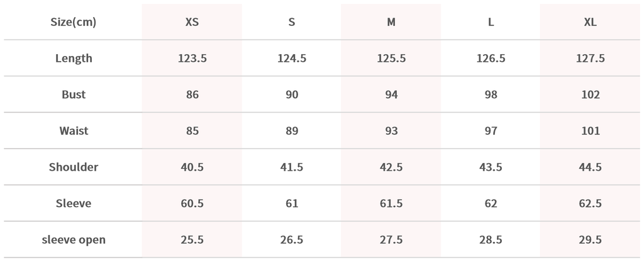Viewport: 644px width, 262px height.
Task: Click the sleeve open row label
Action: [74, 240]
